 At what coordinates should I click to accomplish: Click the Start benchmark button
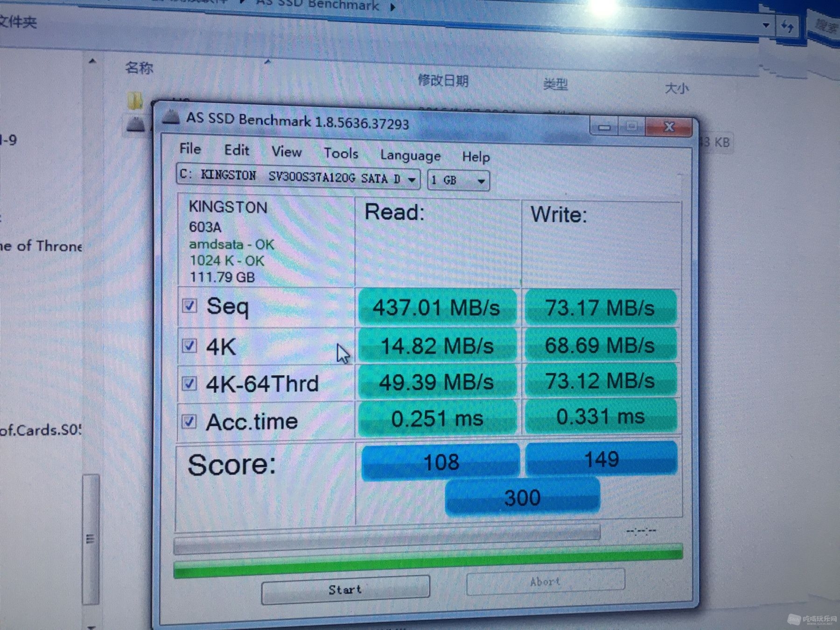345,590
